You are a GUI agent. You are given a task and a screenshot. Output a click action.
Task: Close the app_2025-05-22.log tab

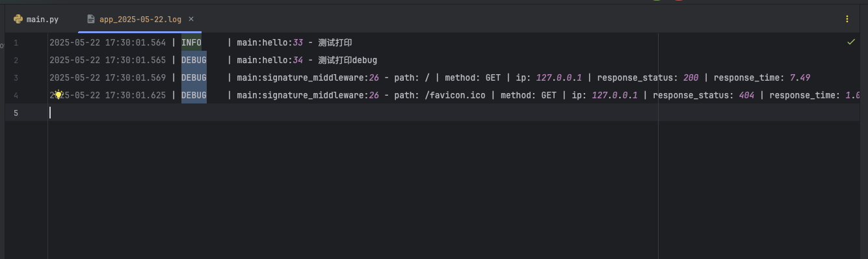coord(191,20)
